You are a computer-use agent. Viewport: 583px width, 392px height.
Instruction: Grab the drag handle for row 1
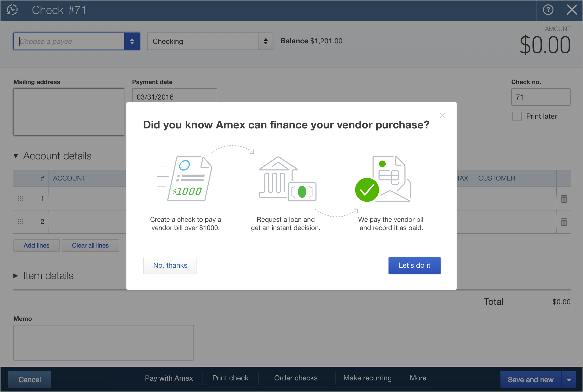coord(21,198)
